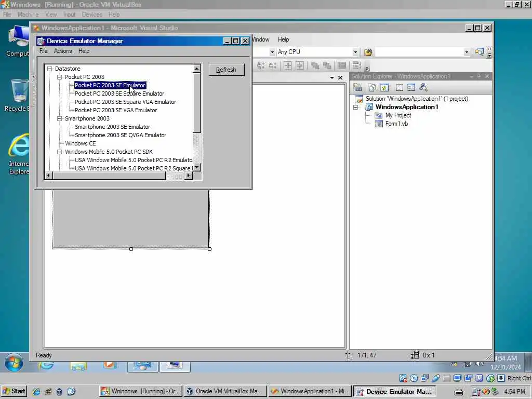Viewport: 532px width, 399px height.
Task: Select Pocket PC 2003 SE Emulator
Action: coord(110,85)
